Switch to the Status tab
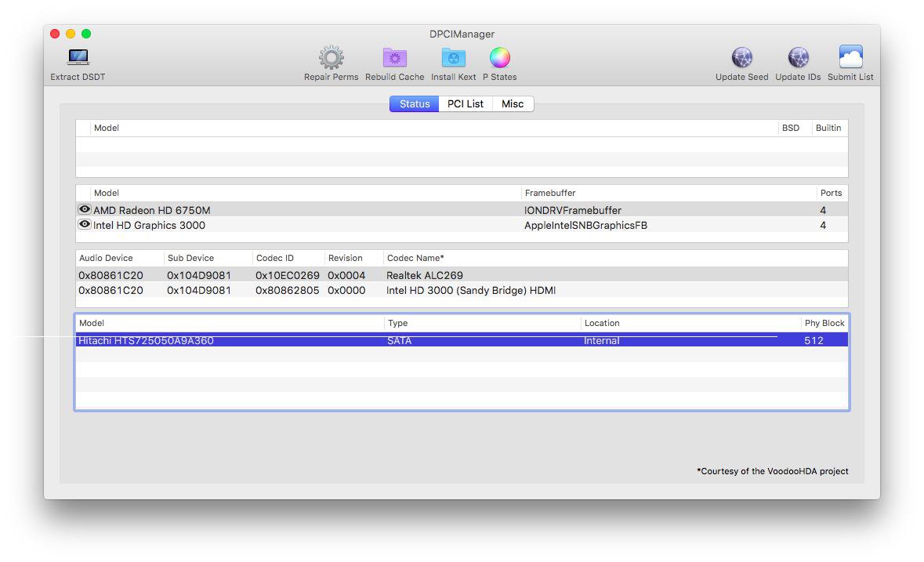This screenshot has width=924, height=562. coord(415,103)
